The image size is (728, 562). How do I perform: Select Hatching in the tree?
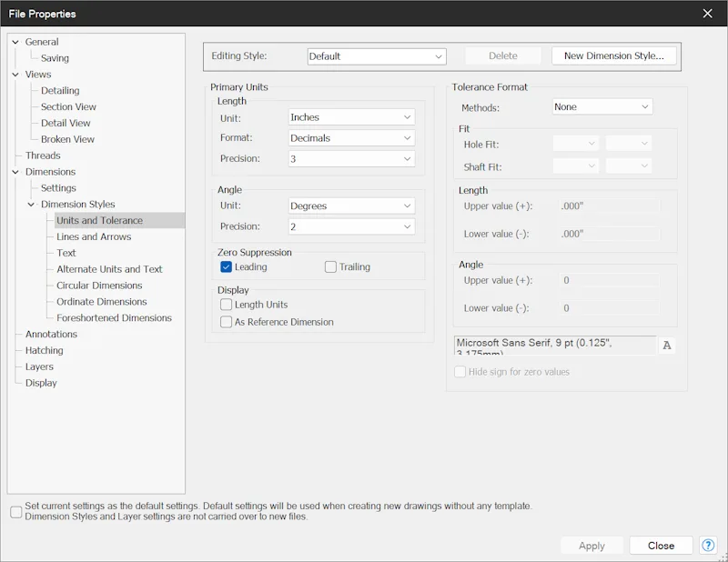coord(45,350)
